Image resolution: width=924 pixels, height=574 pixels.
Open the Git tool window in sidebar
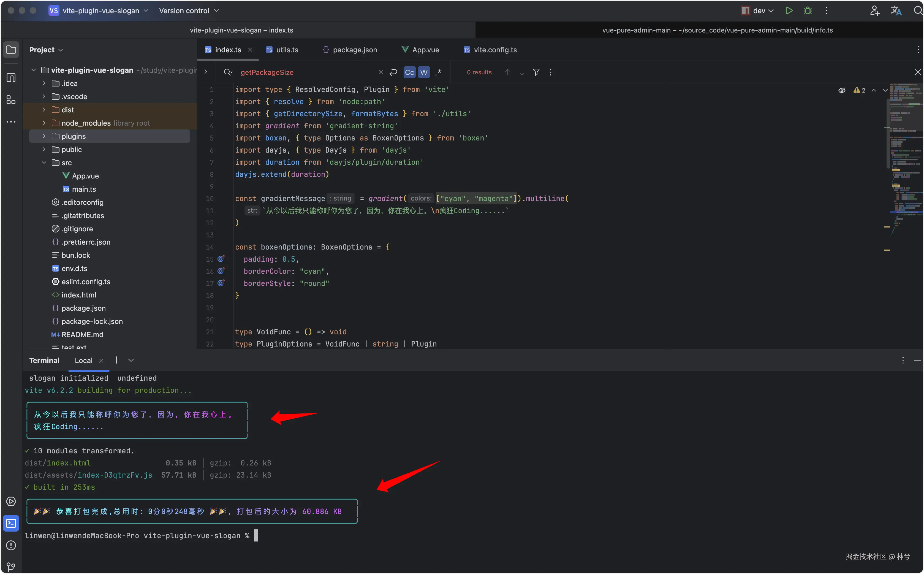click(11, 567)
